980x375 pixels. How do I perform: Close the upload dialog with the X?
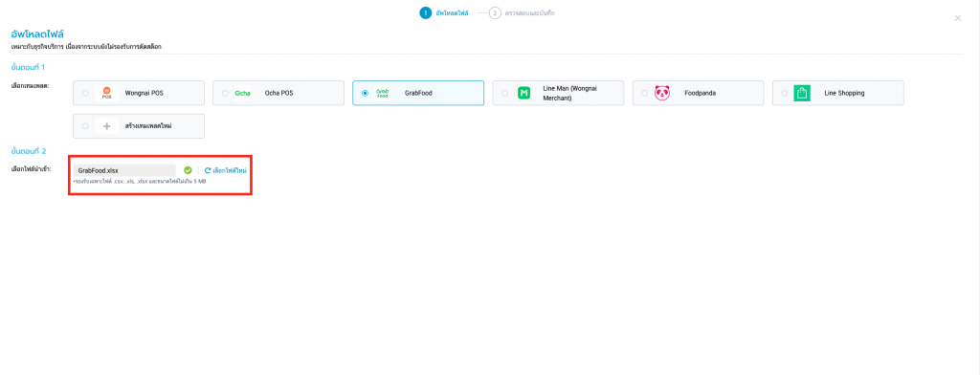957,18
